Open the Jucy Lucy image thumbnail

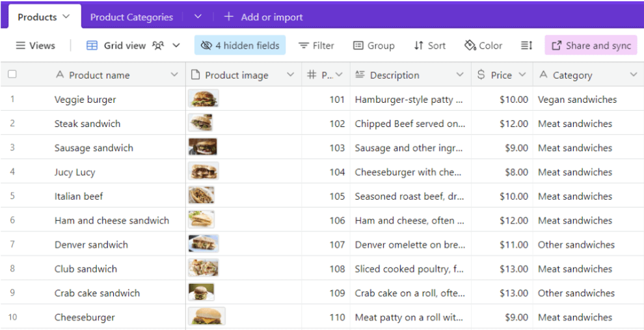point(204,171)
